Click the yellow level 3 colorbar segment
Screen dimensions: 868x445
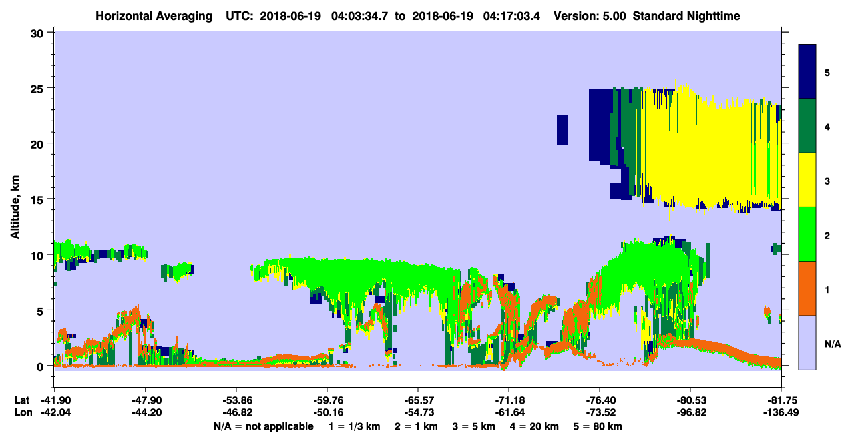coord(807,180)
